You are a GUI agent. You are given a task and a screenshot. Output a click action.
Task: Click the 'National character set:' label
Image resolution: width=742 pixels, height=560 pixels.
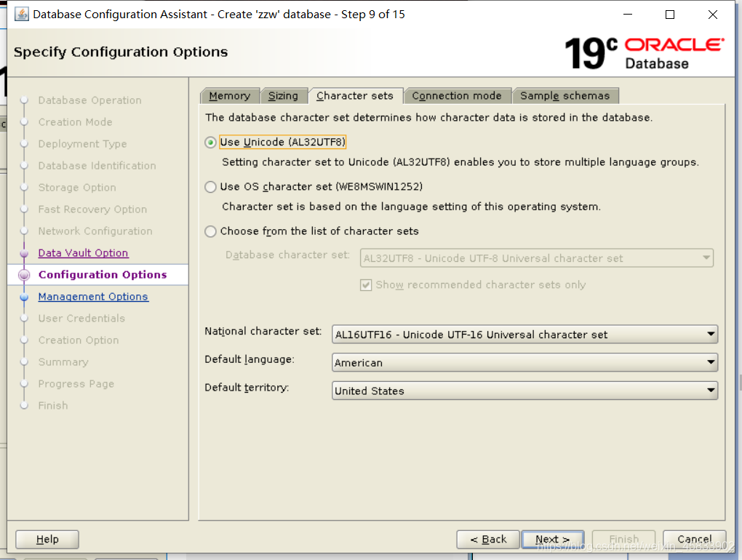pyautogui.click(x=263, y=331)
